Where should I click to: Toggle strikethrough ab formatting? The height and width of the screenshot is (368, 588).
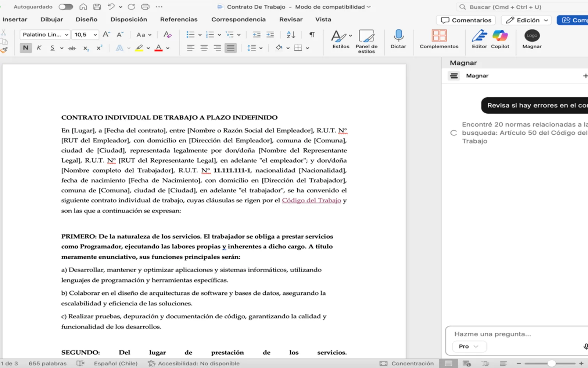pyautogui.click(x=72, y=48)
